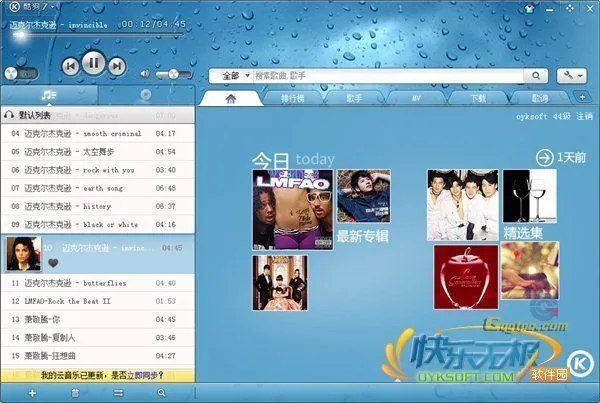Switch to mini mode with four-dot icon
600x403 pixels.
tap(570, 8)
